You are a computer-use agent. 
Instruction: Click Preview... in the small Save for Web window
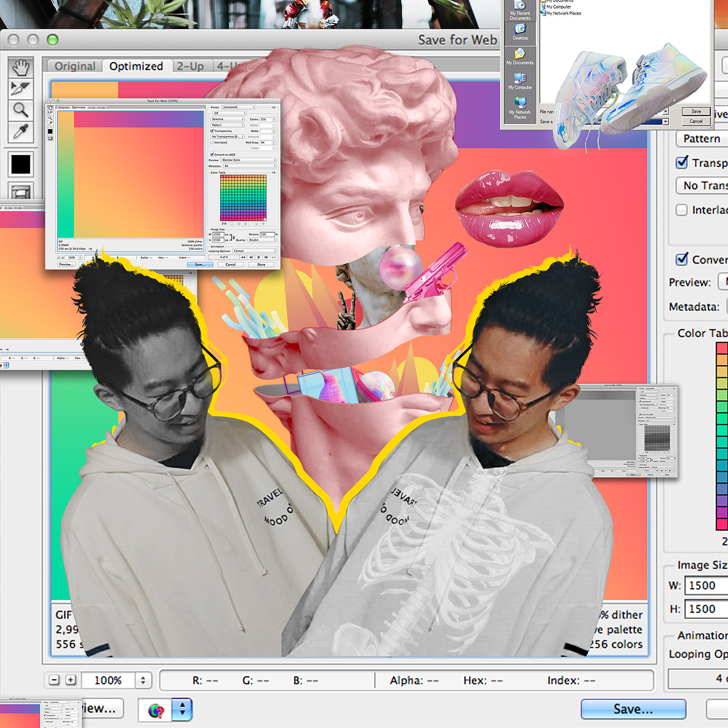(x=67, y=264)
